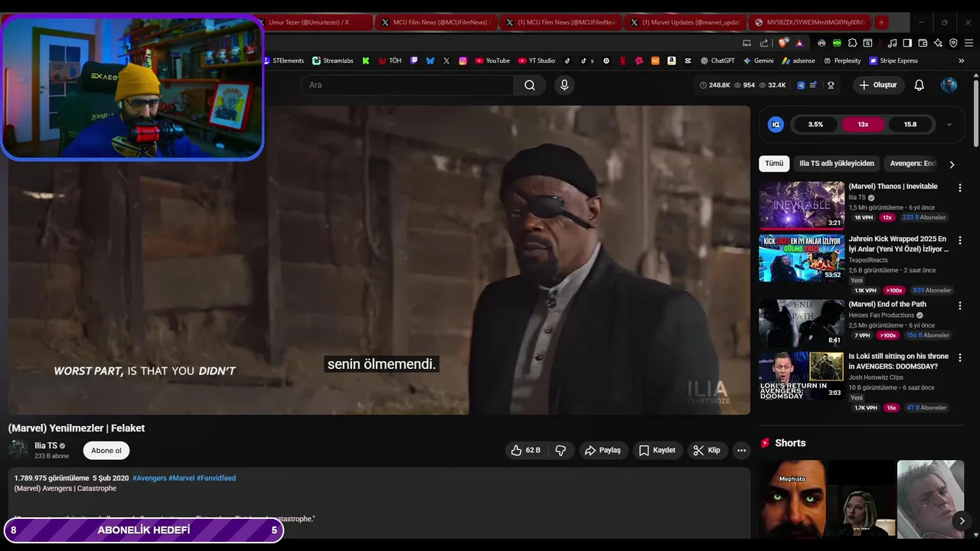The width and height of the screenshot is (980, 551).
Task: Open Ilia TS channel avatar
Action: 18,449
